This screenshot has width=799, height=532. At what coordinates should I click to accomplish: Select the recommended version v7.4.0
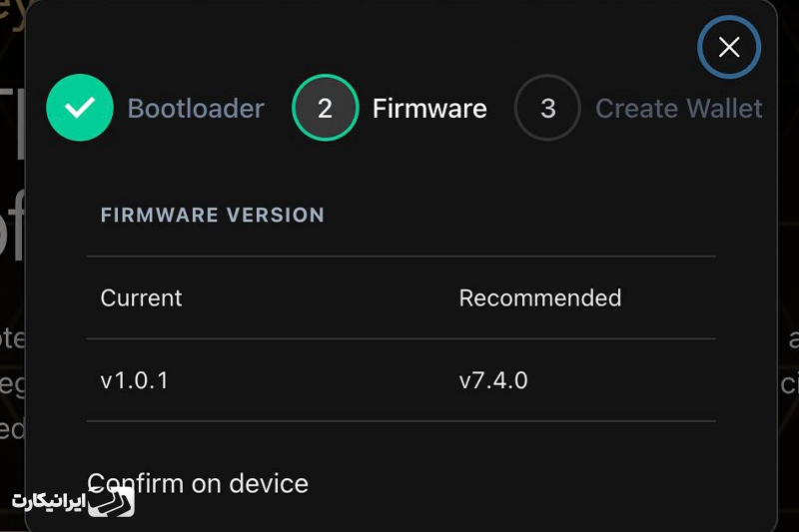[x=493, y=380]
